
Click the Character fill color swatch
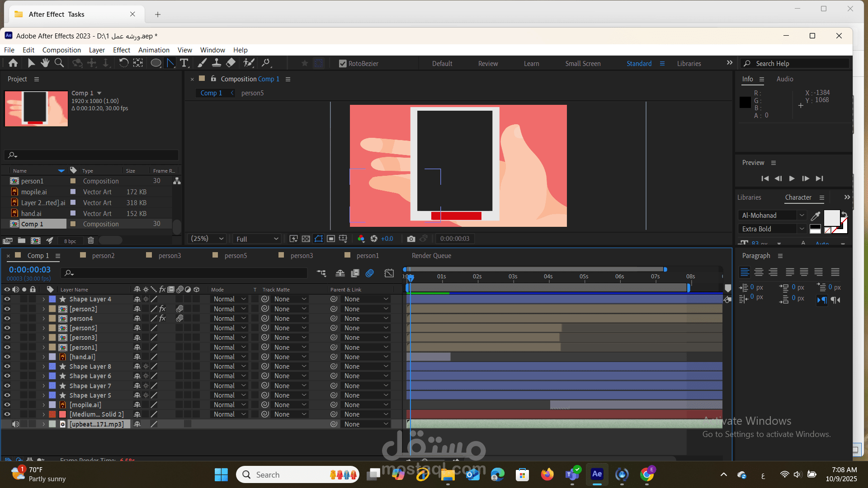pyautogui.click(x=831, y=218)
